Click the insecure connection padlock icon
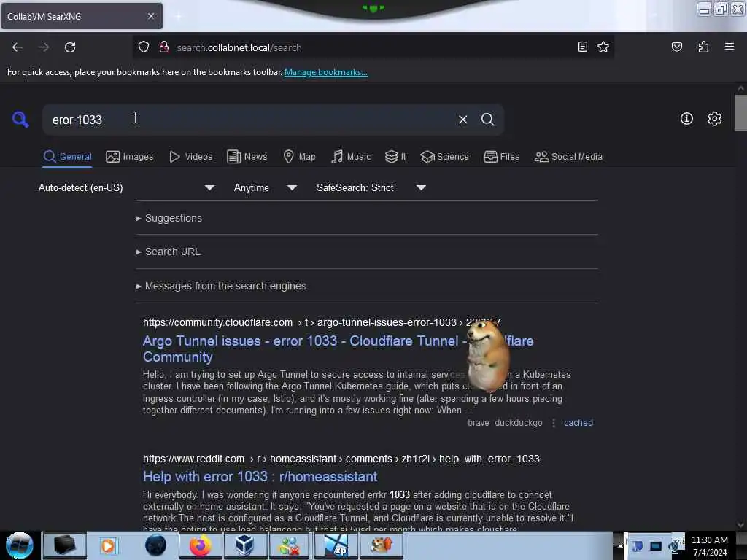This screenshot has height=560, width=747. [164, 47]
